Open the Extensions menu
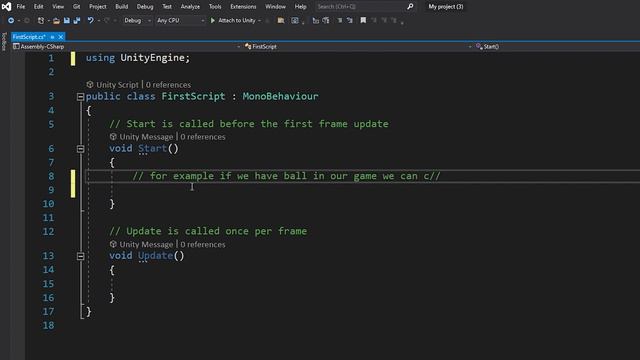This screenshot has height=360, width=640. 243,7
